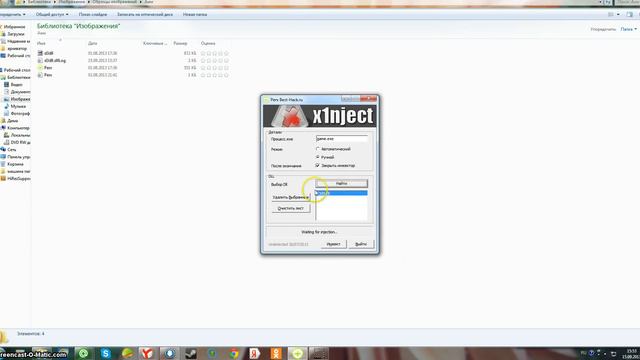Select Сеть in the Explorer sidebar
The height and width of the screenshot is (360, 640).
9,149
